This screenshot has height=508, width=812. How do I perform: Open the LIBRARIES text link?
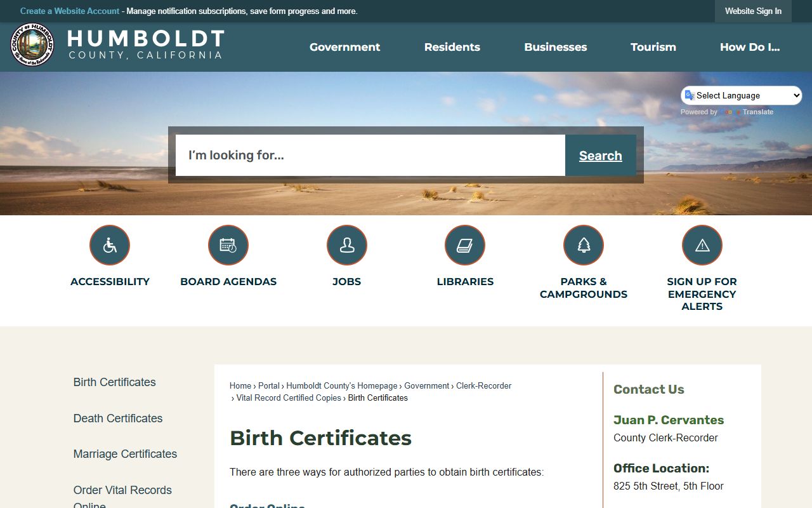pyautogui.click(x=465, y=282)
